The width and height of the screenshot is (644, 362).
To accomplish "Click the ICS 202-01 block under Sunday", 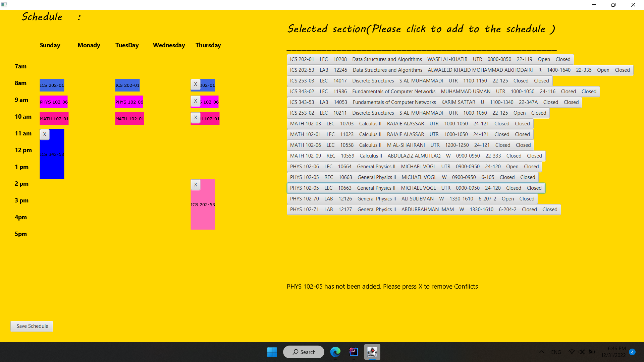I will [52, 85].
